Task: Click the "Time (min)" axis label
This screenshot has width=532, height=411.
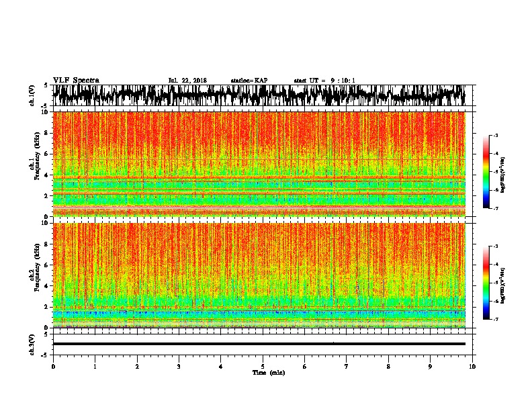Action: tap(269, 373)
